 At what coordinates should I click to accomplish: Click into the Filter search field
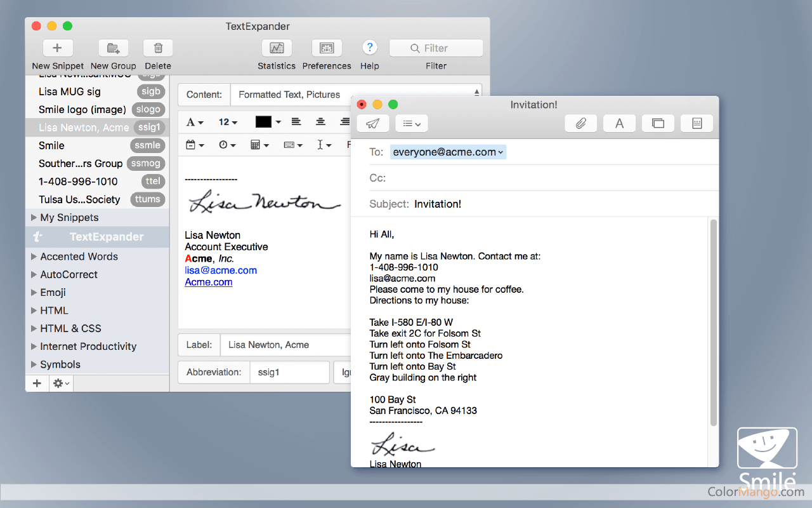[x=436, y=48]
